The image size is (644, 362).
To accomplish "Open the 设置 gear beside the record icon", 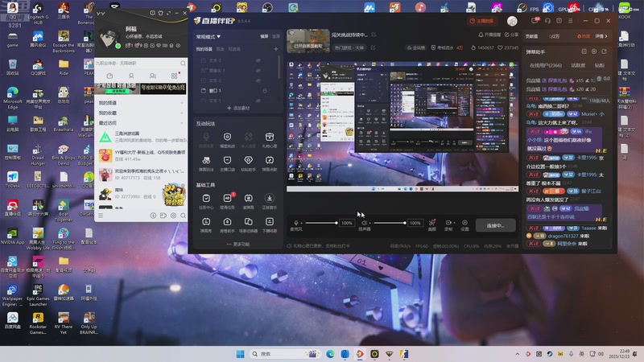I will (464, 223).
